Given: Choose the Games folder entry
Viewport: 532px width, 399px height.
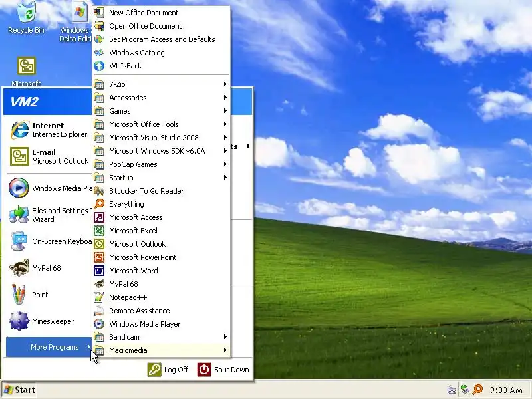Looking at the screenshot, I should coord(161,111).
